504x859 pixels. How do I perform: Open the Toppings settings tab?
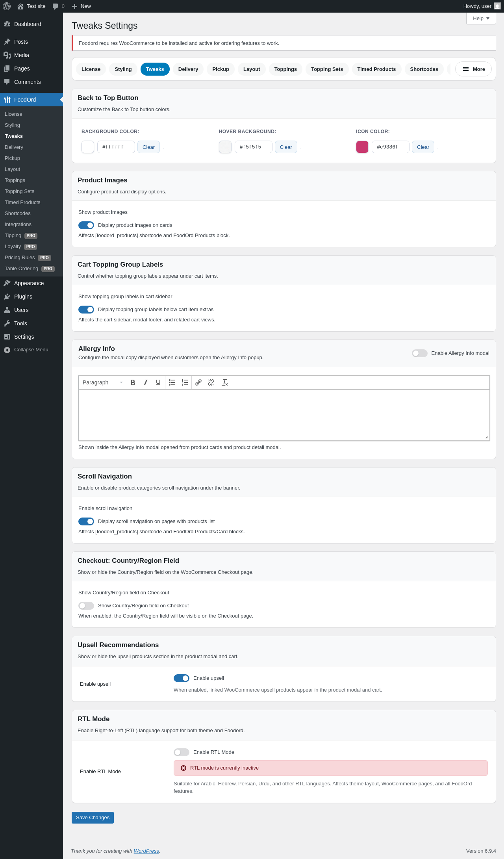(x=285, y=69)
